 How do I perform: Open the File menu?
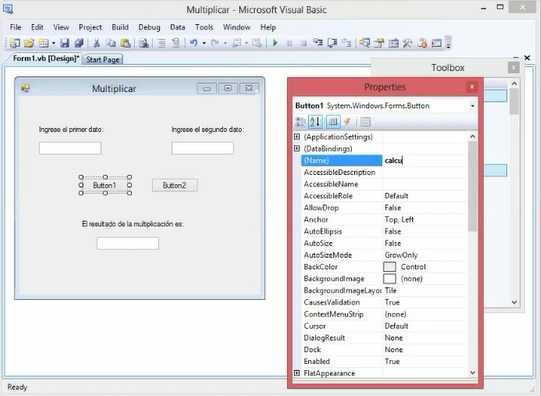pos(16,27)
